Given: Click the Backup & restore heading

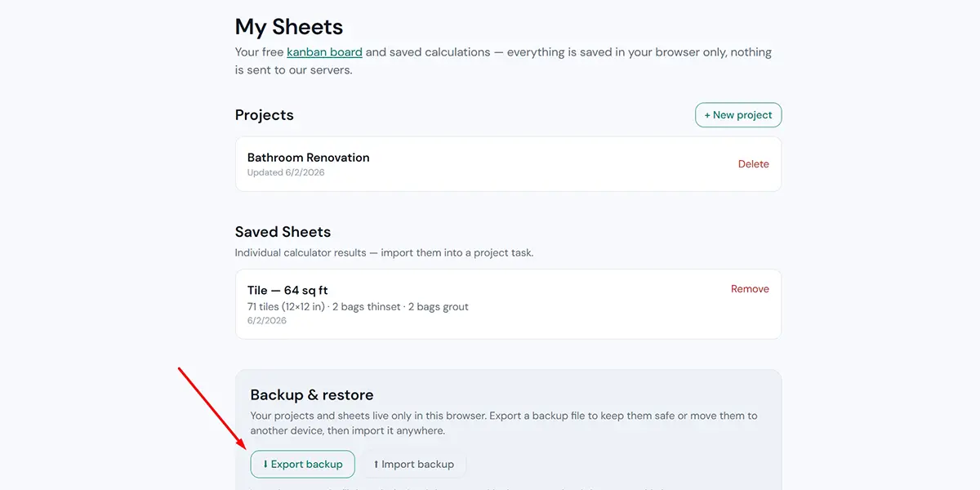Looking at the screenshot, I should pos(312,395).
